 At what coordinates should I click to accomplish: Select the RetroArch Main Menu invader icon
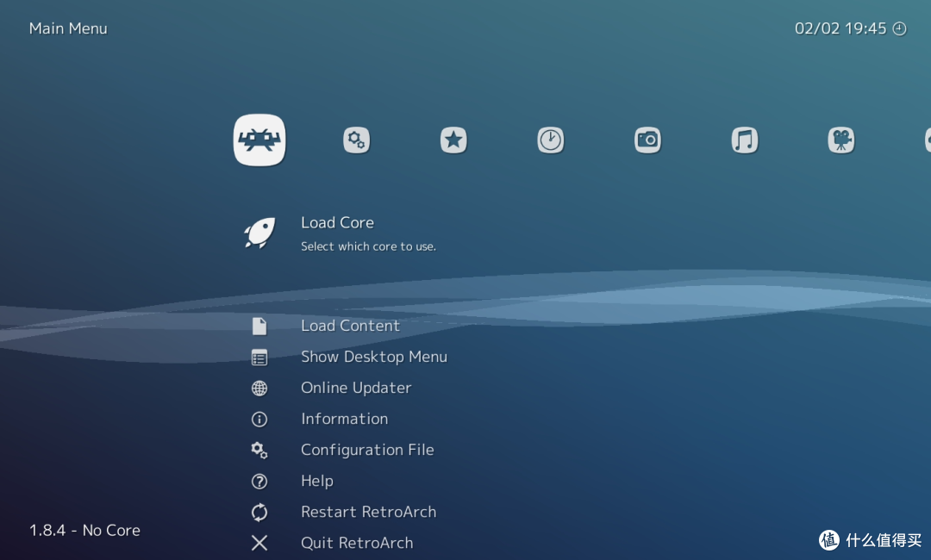[259, 140]
